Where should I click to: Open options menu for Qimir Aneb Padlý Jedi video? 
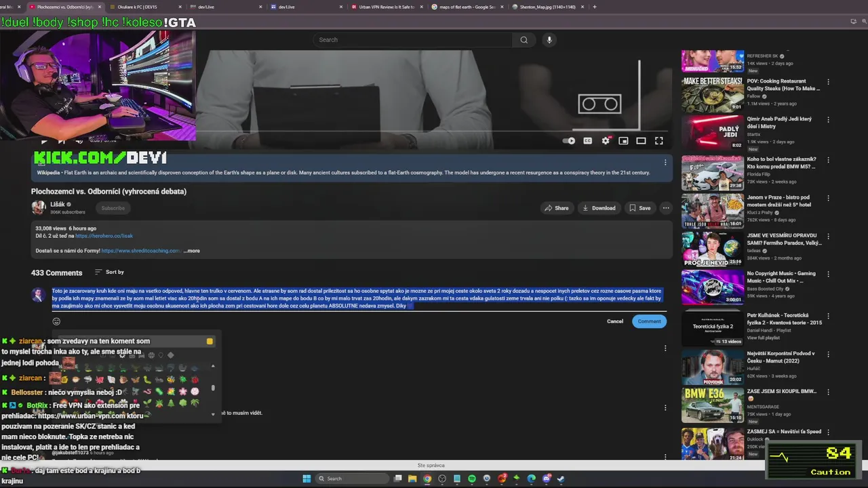click(x=828, y=121)
